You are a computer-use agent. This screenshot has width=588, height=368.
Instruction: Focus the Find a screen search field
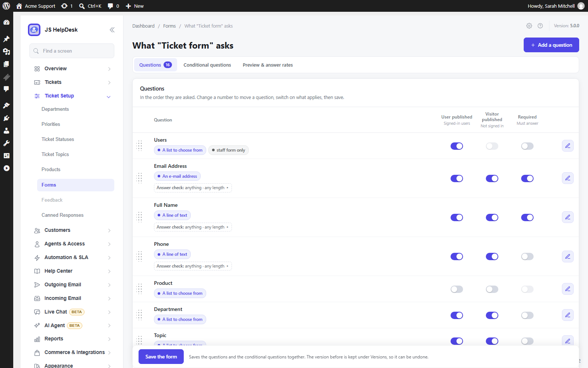click(72, 51)
